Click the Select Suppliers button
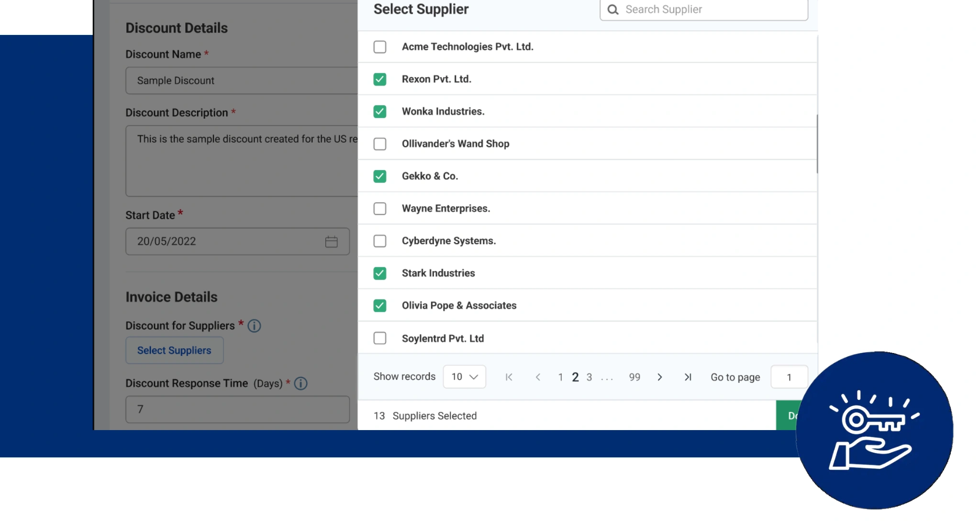Screen dimensions: 980x523 174,350
